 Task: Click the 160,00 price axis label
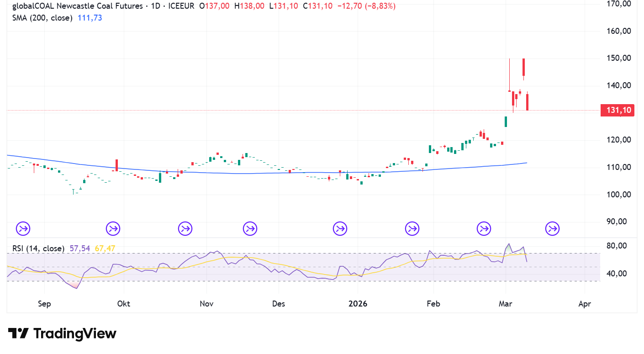click(x=618, y=31)
